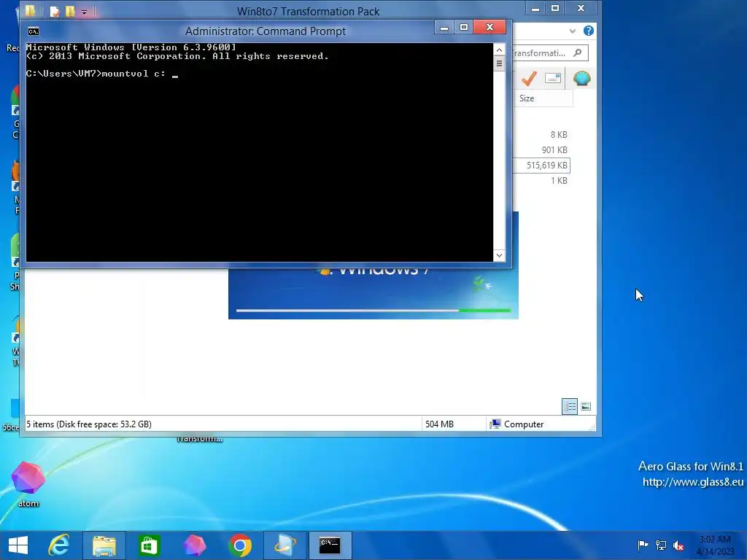Open network status tray icon
747x560 pixels.
[661, 545]
